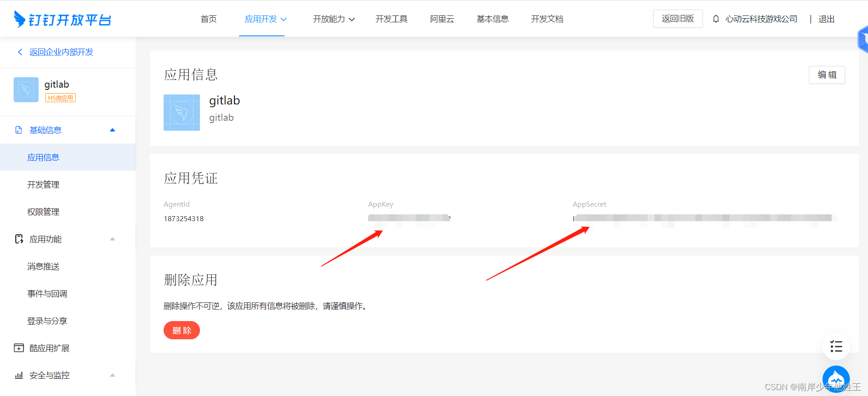Click the 酷应用扩展 sidebar icon
Screen dimensions: 868x396
coord(19,348)
